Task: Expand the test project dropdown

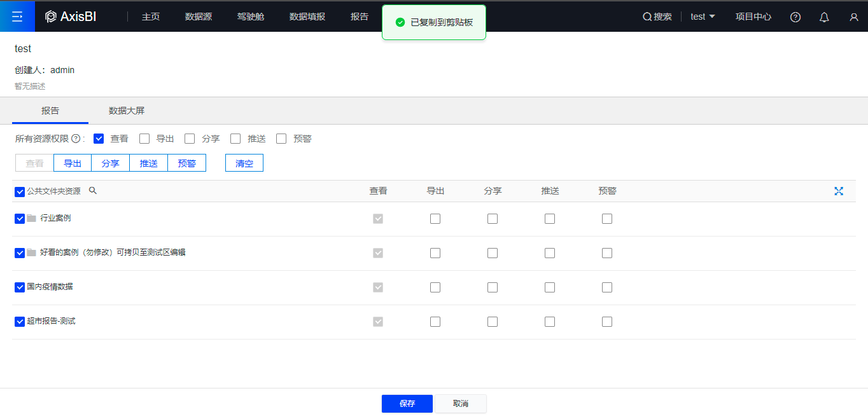Action: coord(703,17)
